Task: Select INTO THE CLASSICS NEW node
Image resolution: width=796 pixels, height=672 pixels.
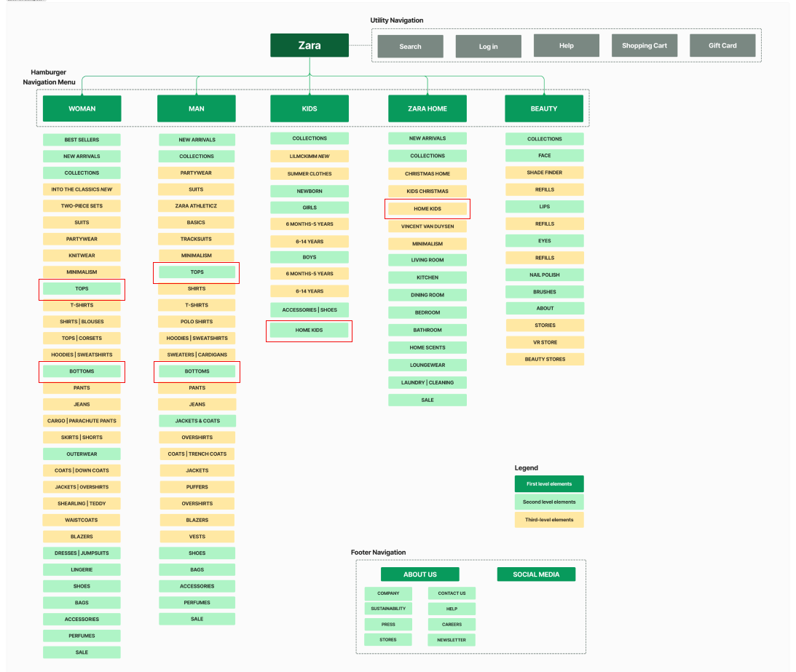Action: pyautogui.click(x=82, y=189)
